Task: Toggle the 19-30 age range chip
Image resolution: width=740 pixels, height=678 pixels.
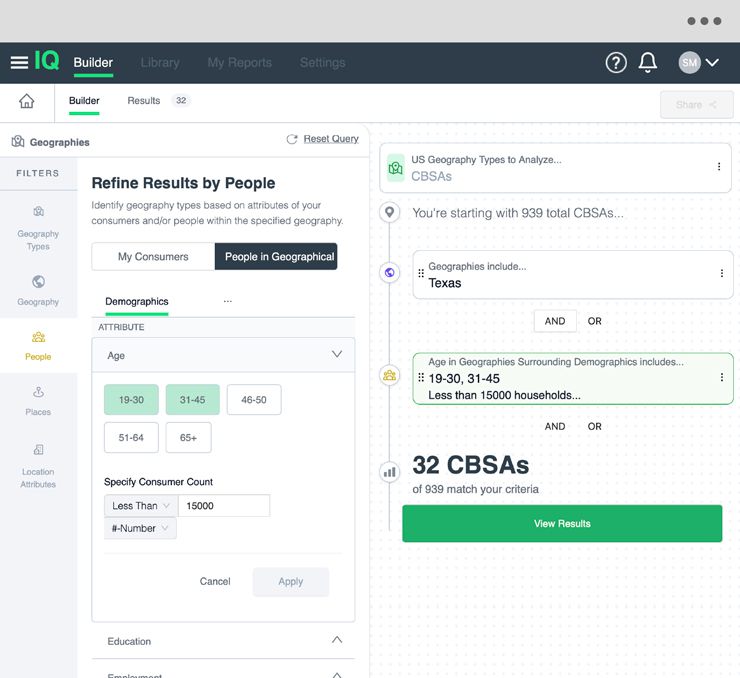Action: pos(131,400)
